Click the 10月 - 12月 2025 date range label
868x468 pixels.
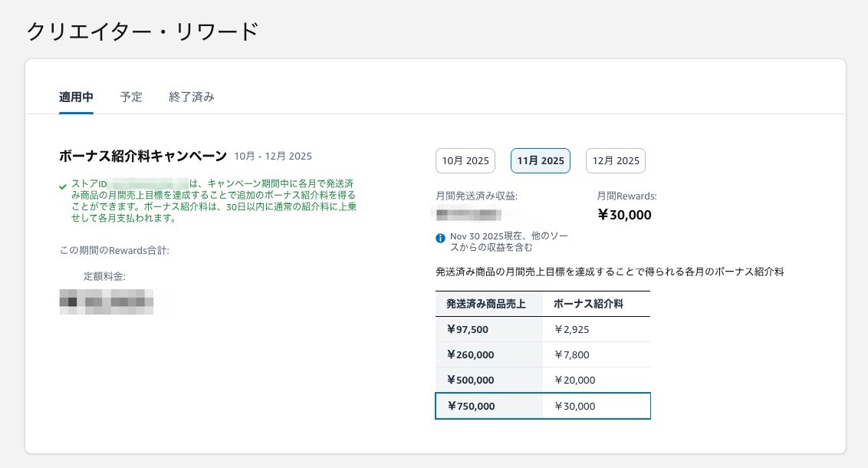click(x=273, y=156)
